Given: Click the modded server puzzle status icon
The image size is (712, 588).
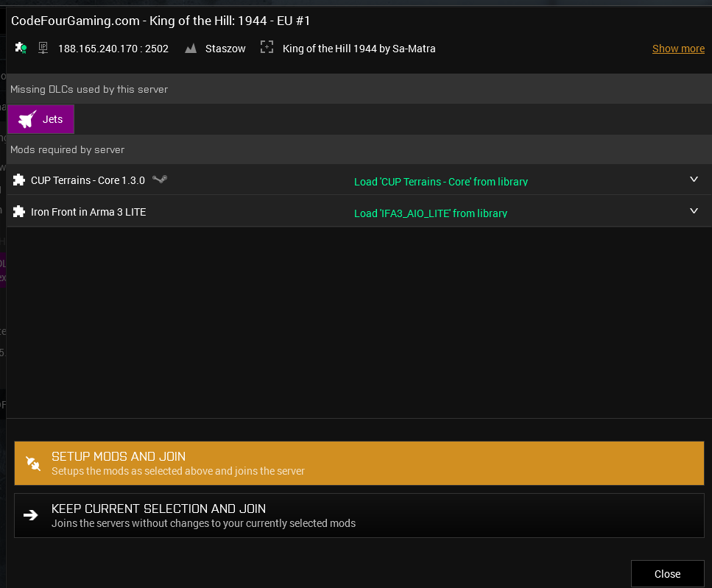Looking at the screenshot, I should 21,48.
